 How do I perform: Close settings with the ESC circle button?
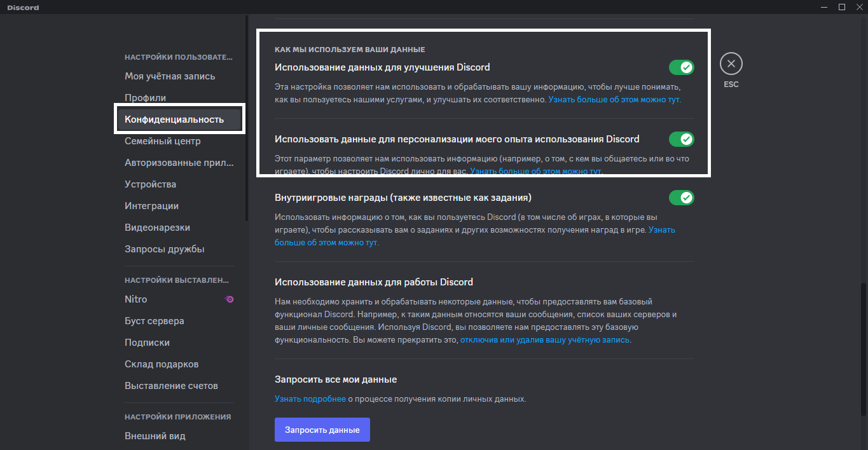pyautogui.click(x=731, y=64)
